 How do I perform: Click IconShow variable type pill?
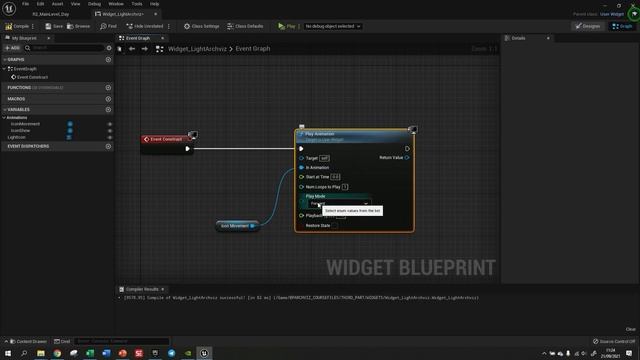click(x=70, y=131)
